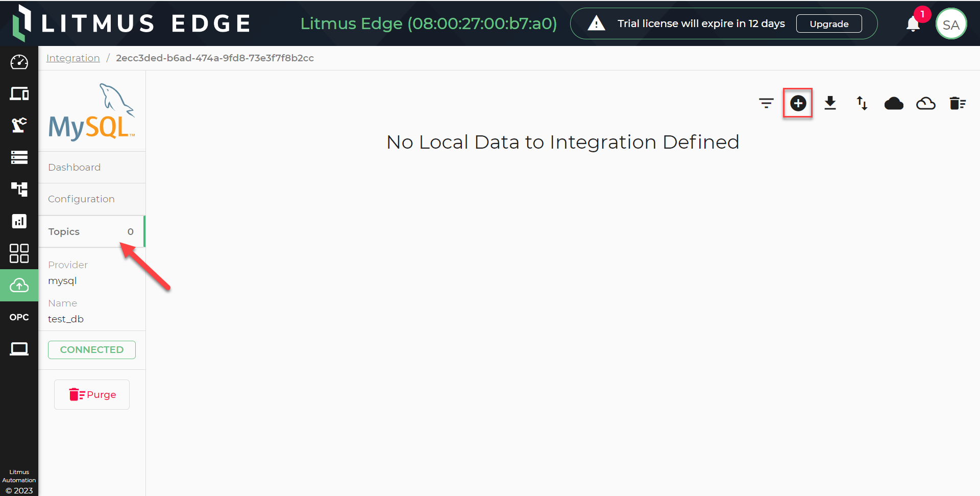Open the apps grid icon in the sidebar
The width and height of the screenshot is (980, 496).
click(x=19, y=253)
